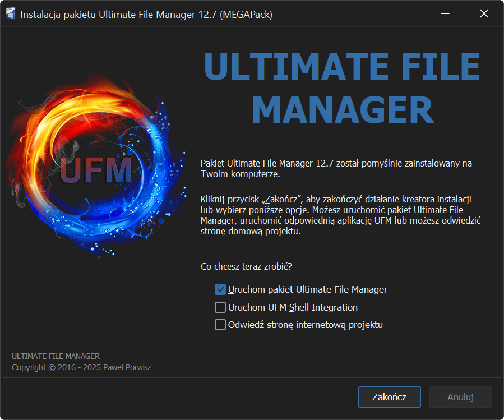Uncheck the Uruchom pakiet Ultimate File Manager checkbox
Image resolution: width=504 pixels, height=420 pixels.
pyautogui.click(x=220, y=290)
